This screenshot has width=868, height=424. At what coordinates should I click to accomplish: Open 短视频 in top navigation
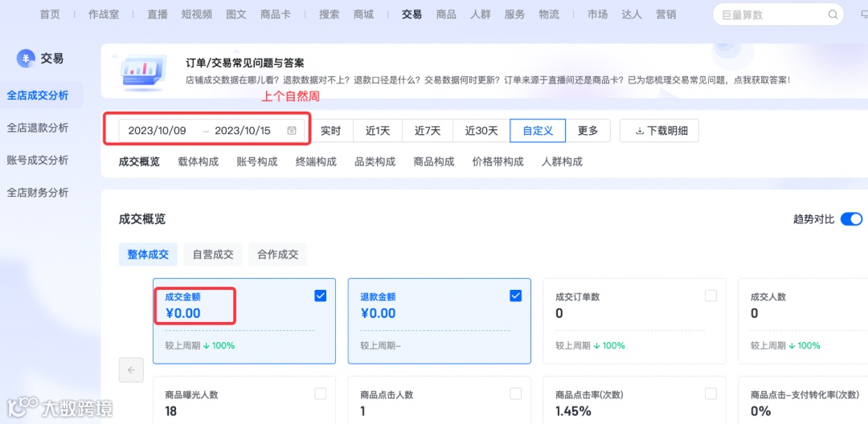coord(197,15)
